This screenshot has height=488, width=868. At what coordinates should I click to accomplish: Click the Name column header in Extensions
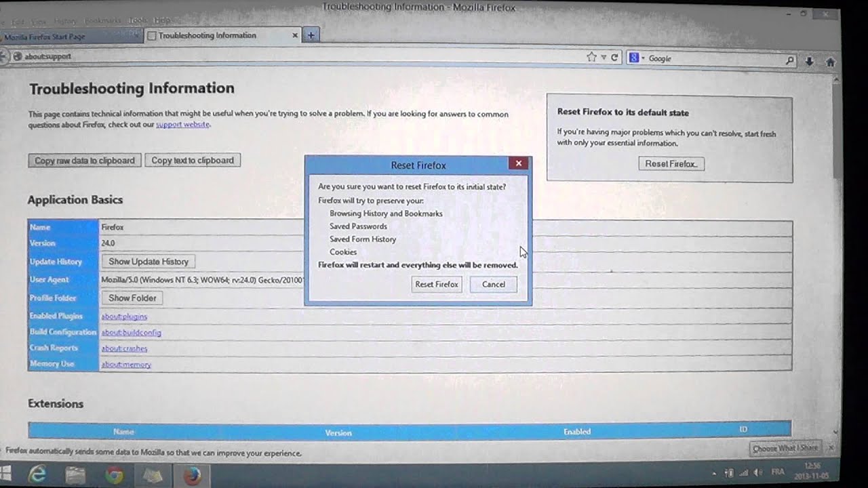pos(123,431)
